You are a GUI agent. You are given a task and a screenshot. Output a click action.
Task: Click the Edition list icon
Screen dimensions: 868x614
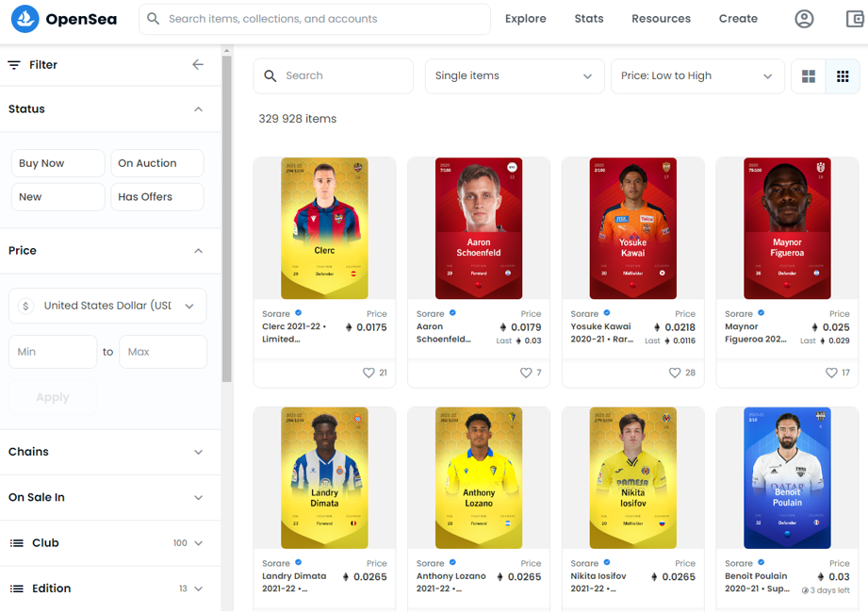tap(17, 589)
